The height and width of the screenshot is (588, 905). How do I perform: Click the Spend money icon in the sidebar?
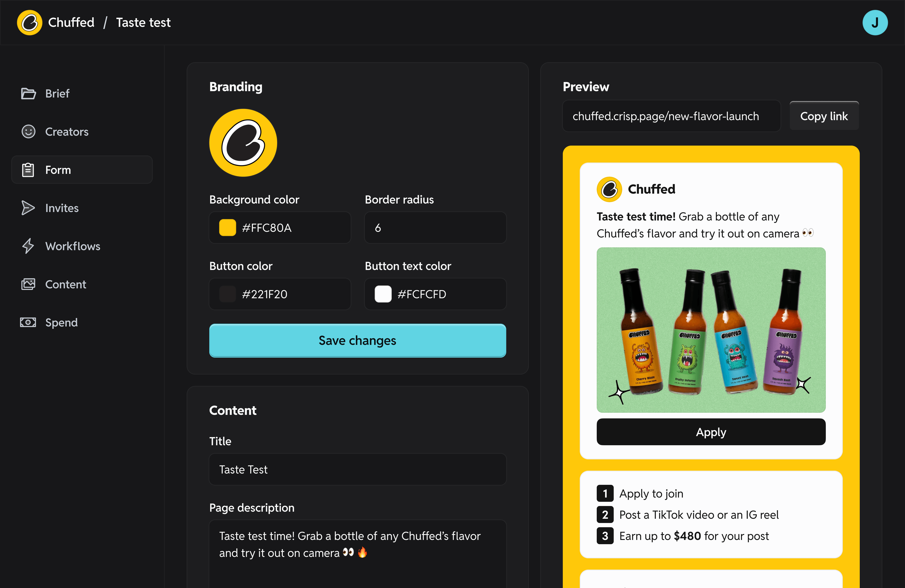(x=28, y=322)
